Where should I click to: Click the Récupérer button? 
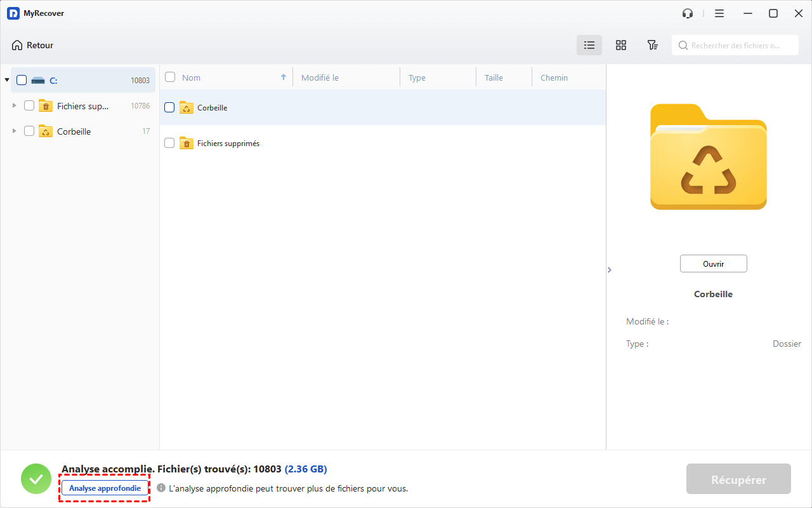[738, 479]
